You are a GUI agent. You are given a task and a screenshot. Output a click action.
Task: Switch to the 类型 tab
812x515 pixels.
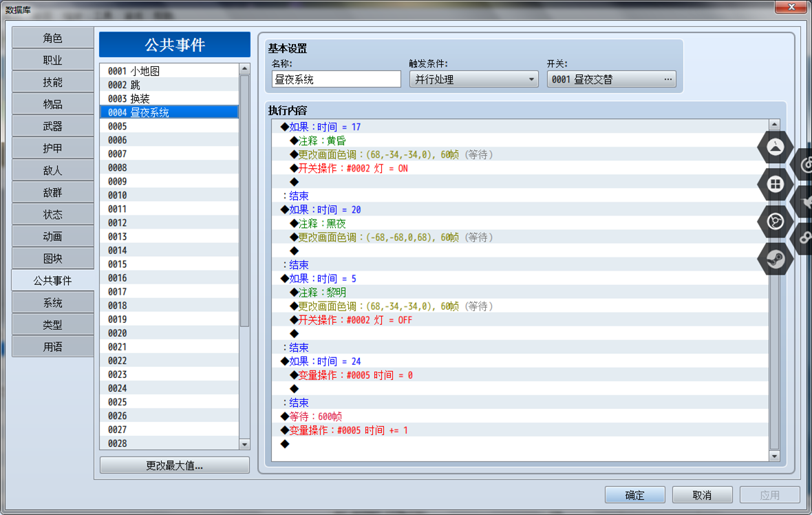pos(52,325)
